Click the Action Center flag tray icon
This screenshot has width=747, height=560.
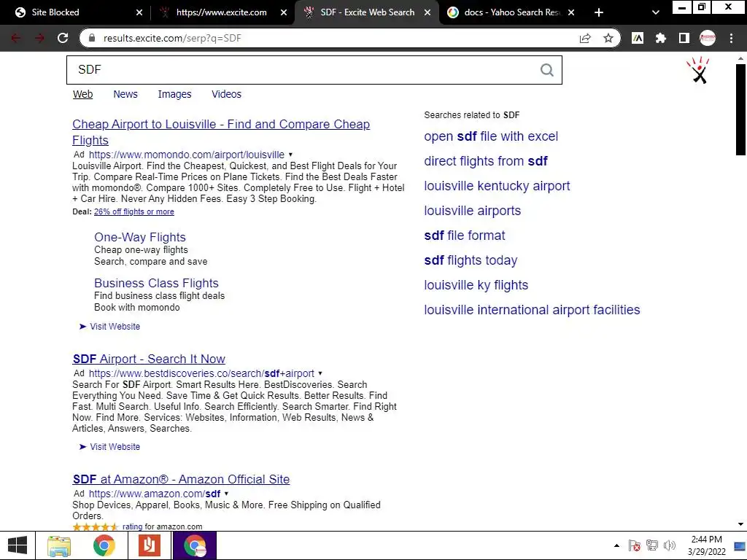click(x=634, y=545)
